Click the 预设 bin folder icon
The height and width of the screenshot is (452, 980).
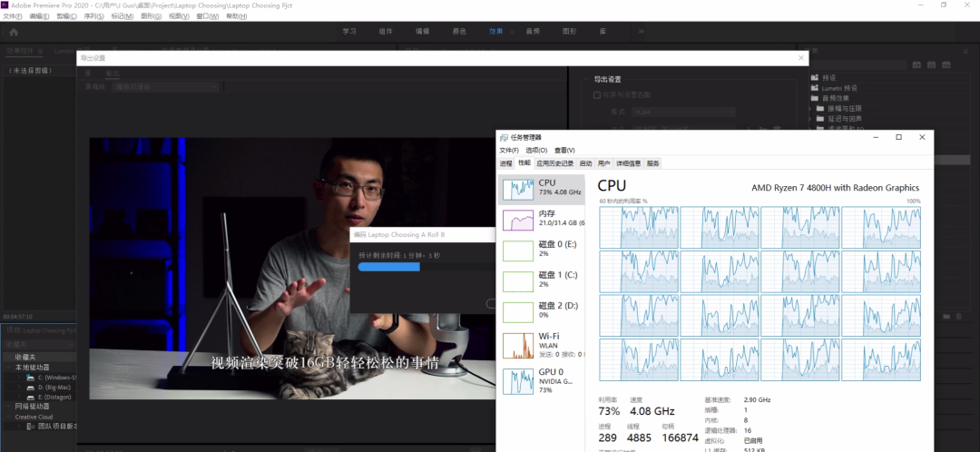click(x=814, y=78)
